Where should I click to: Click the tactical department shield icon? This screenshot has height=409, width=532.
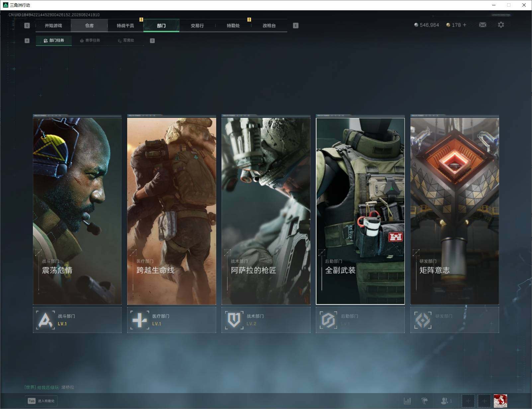pos(234,320)
